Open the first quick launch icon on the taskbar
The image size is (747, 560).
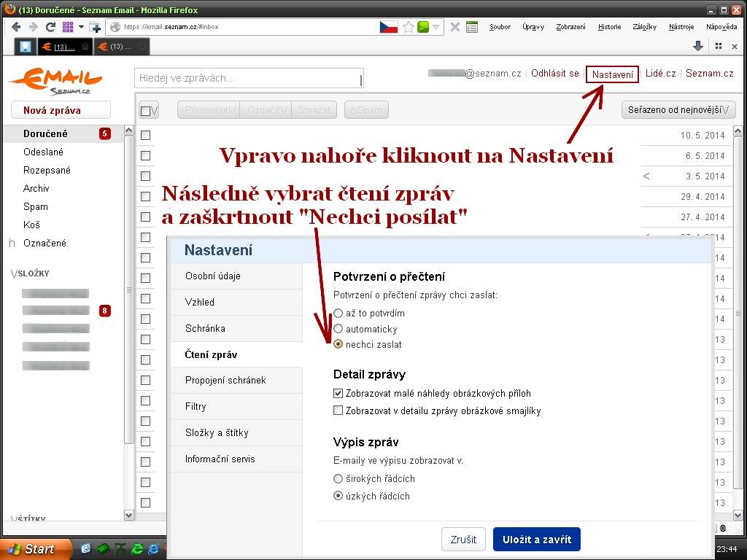pos(86,549)
